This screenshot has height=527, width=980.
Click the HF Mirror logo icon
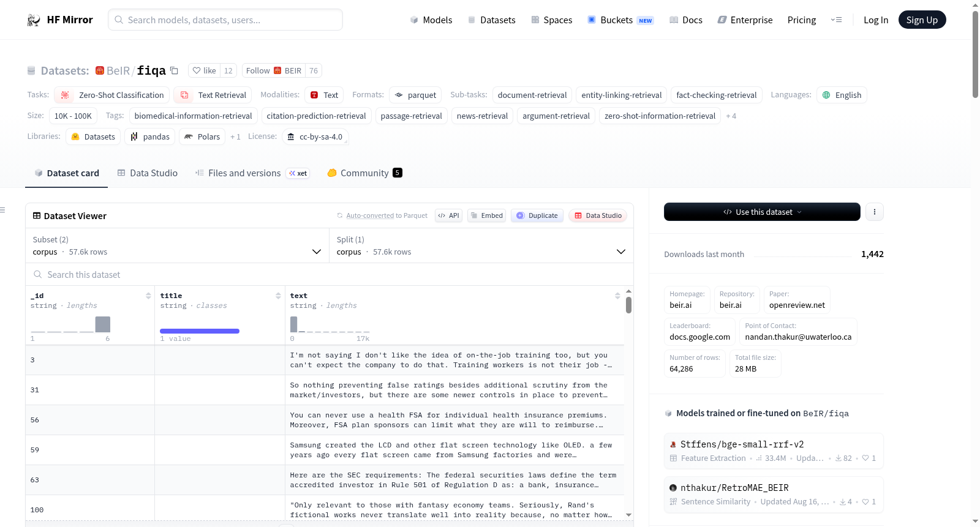[34, 20]
